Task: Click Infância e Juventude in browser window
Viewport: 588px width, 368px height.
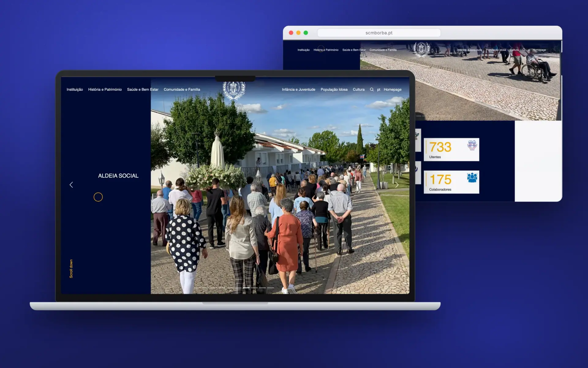Action: (x=469, y=50)
